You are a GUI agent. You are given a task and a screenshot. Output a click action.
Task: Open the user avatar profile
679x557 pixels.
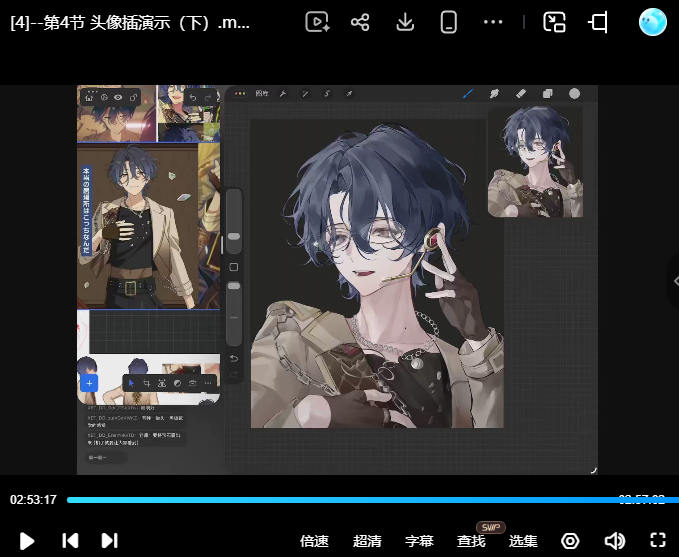click(653, 22)
